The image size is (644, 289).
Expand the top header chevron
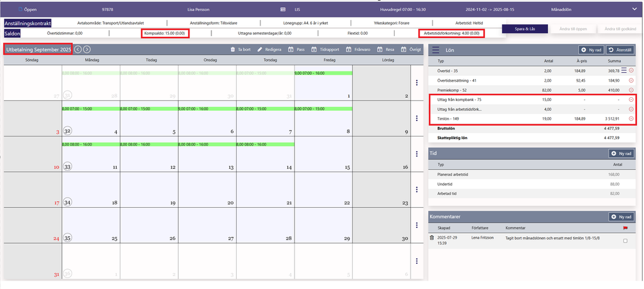coord(634,8)
